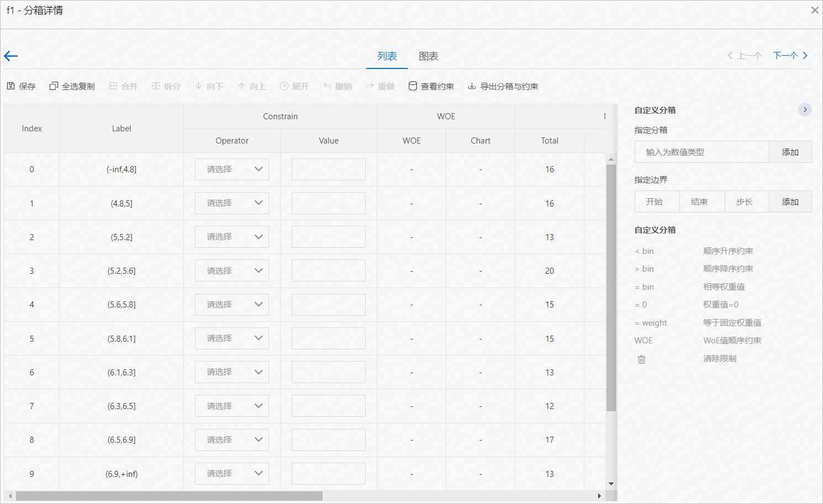The image size is (823, 504).
Task: Click the Label cell (6.9,+inf)
Action: (122, 474)
